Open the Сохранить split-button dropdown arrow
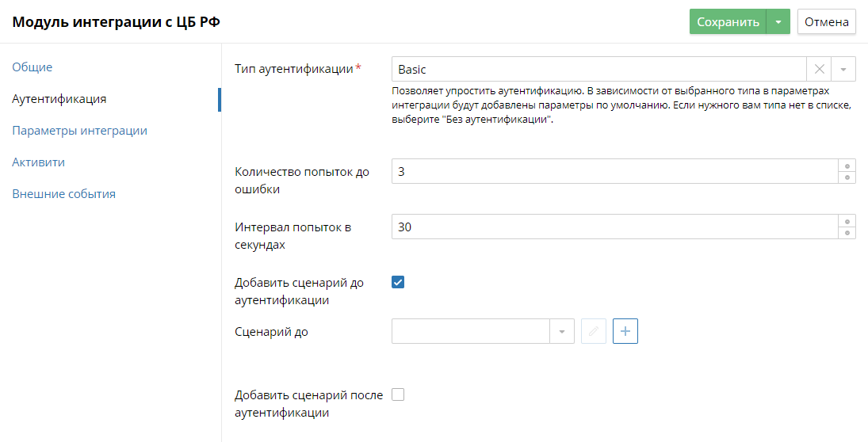Screen dimensions: 868x442 778,21
